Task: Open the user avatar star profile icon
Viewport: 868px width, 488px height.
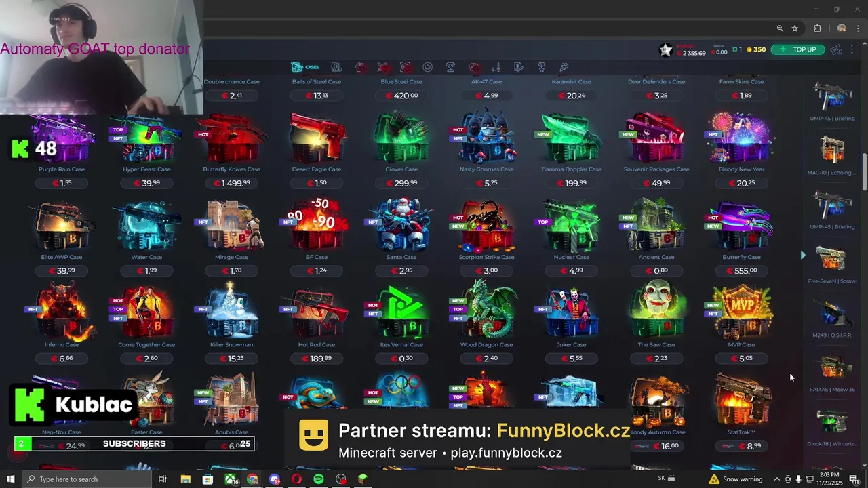Action: point(666,49)
